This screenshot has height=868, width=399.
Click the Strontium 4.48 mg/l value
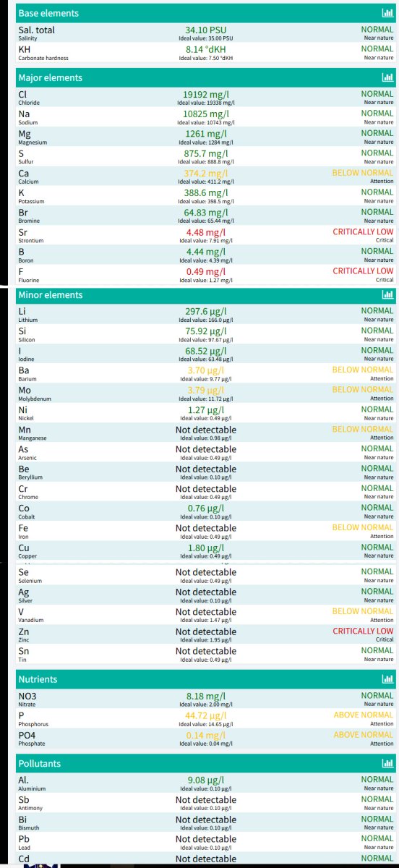coord(206,232)
